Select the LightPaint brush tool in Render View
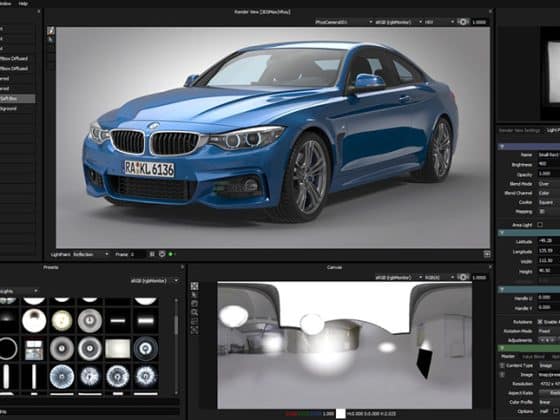Image resolution: width=560 pixels, height=420 pixels. [51, 31]
